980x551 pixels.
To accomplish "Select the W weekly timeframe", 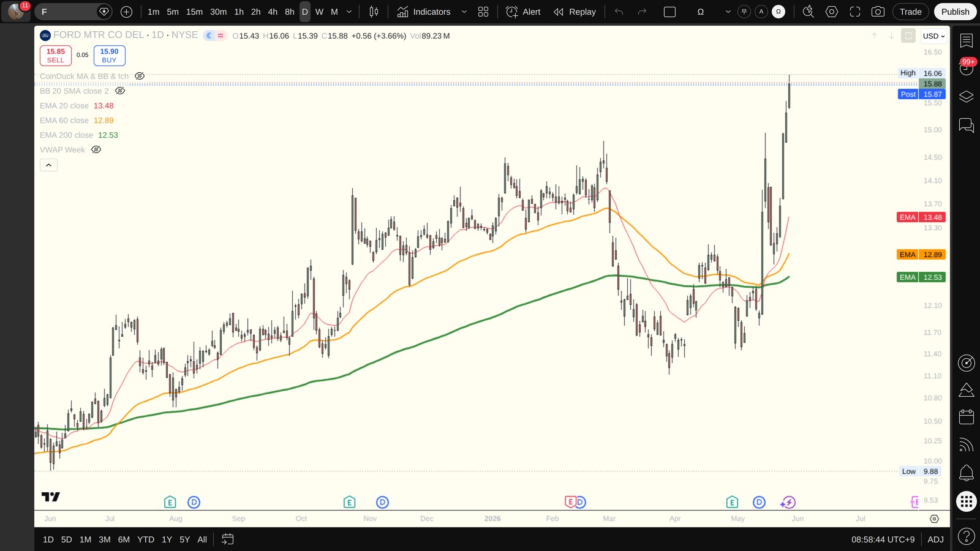I will click(x=319, y=12).
